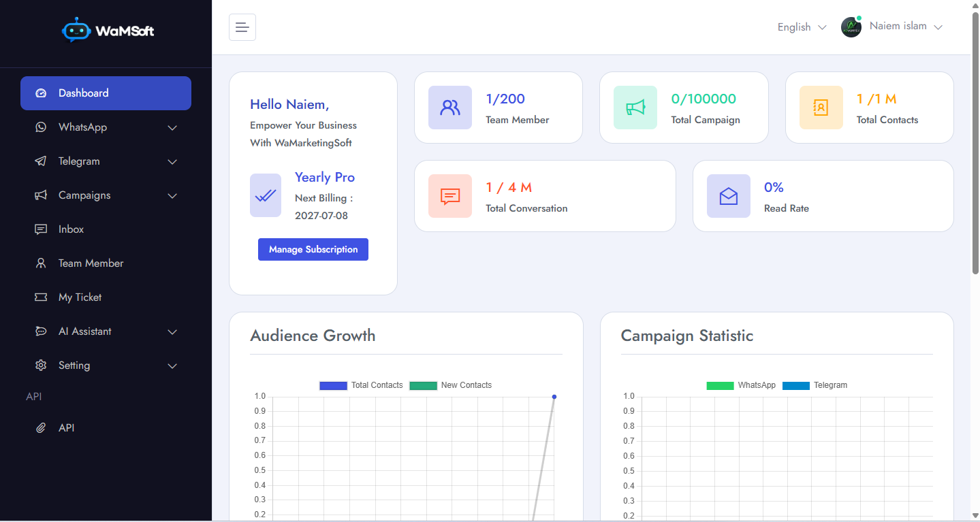The width and height of the screenshot is (980, 522).
Task: Click the Campaign Statistic heading
Action: click(x=687, y=336)
